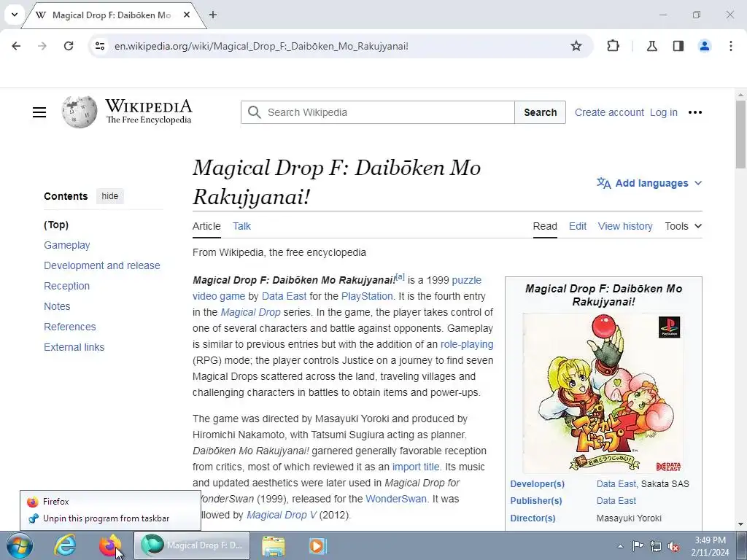This screenshot has width=747, height=560.
Task: Open Wikipedia main hamburger menu
Action: 39,112
